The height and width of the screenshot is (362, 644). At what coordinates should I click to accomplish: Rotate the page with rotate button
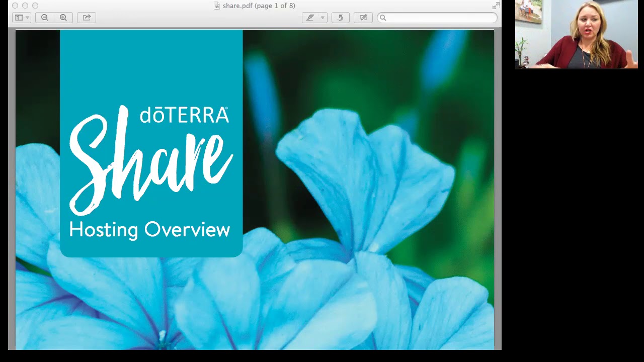pos(340,18)
